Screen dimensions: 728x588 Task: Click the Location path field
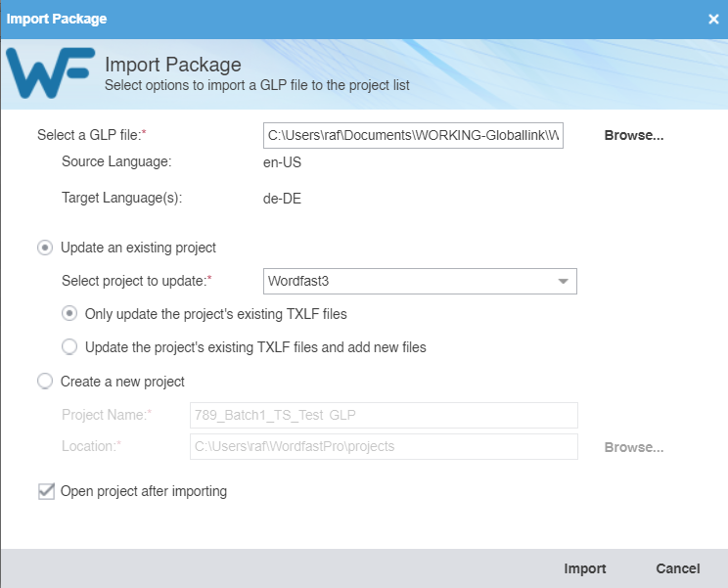tap(384, 447)
